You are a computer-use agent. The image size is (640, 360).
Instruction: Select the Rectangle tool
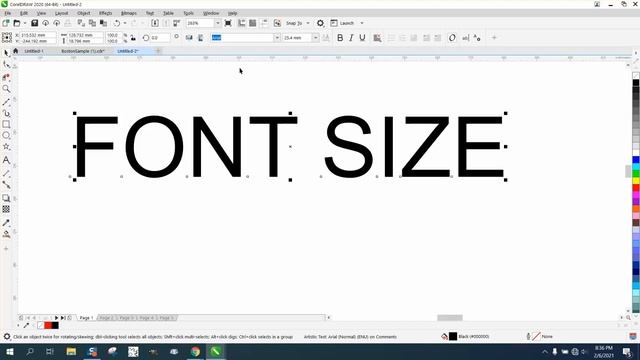tap(6, 124)
